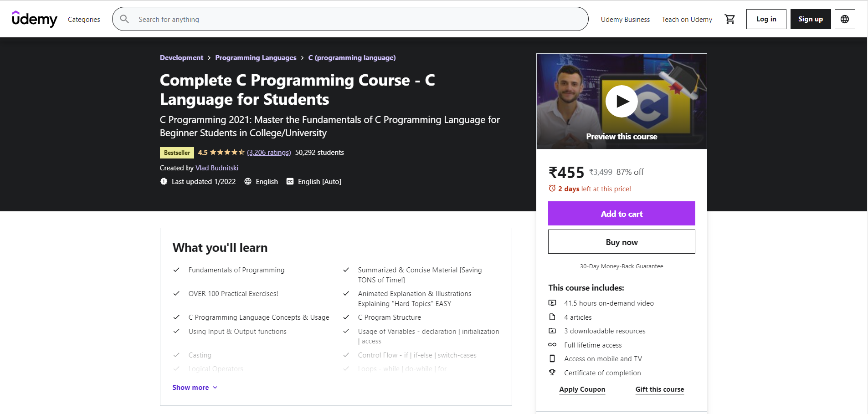The image size is (868, 414).
Task: Click the Bestseller badge
Action: (x=177, y=153)
